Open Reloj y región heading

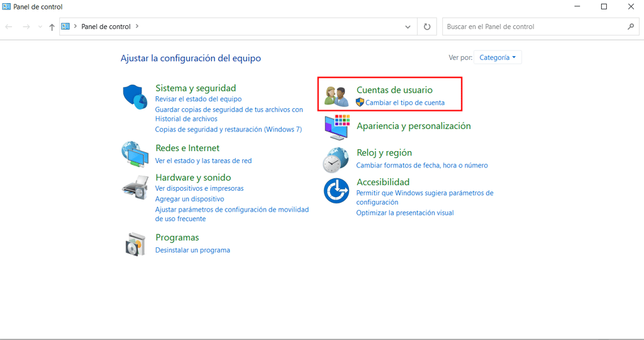coord(384,152)
